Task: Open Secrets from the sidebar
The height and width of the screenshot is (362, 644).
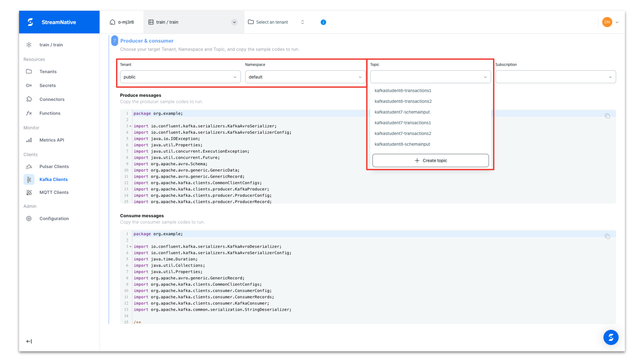Action: [47, 85]
